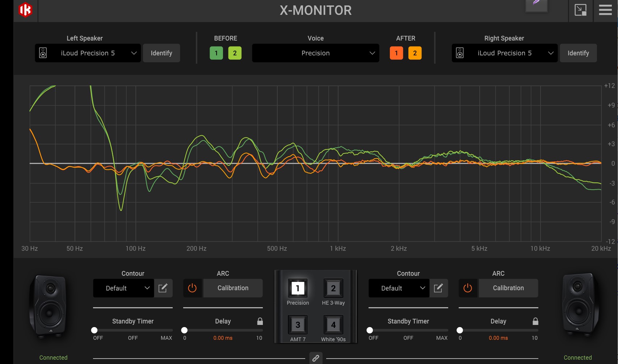Click left speaker 0.00 ms delay value
618x364 pixels.
click(223, 338)
